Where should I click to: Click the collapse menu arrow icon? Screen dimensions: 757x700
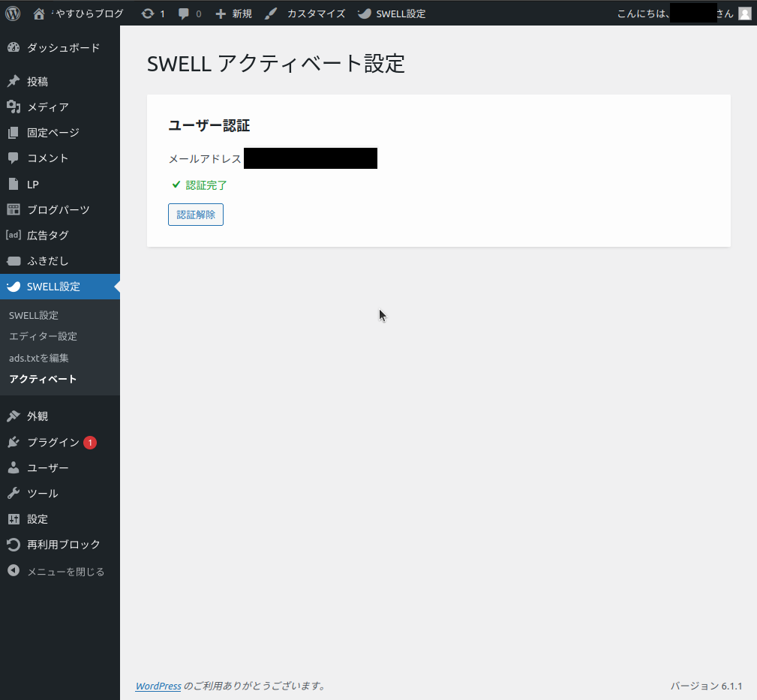click(x=14, y=571)
